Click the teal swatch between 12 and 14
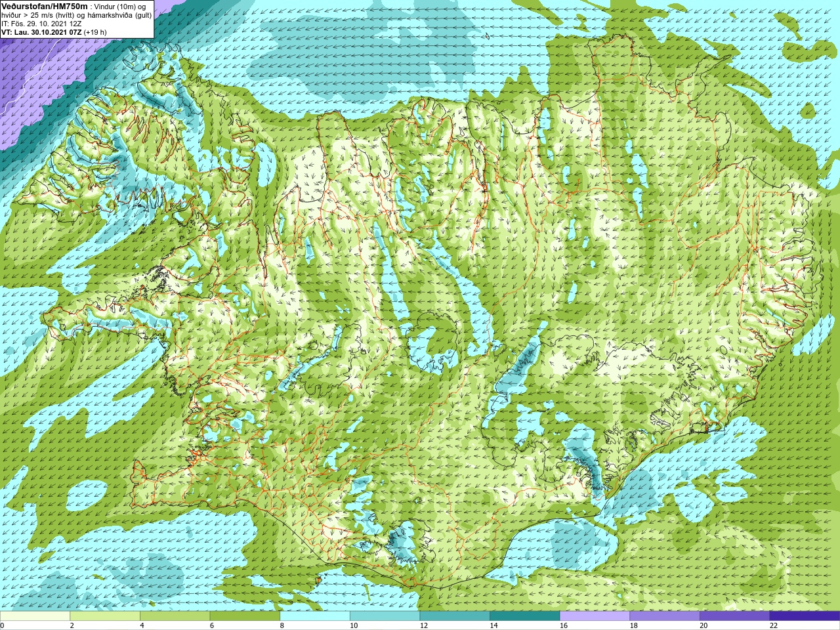This screenshot has height=630, width=840. (455, 616)
